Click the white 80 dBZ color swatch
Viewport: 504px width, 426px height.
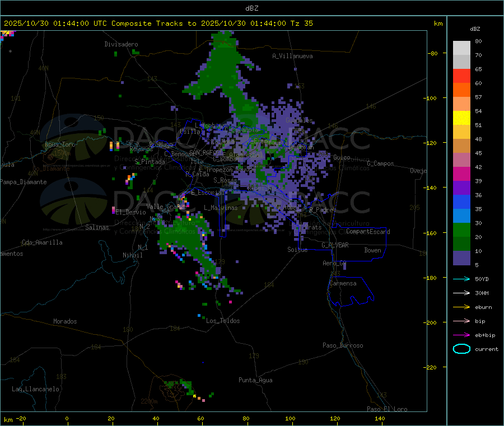[x=461, y=48]
